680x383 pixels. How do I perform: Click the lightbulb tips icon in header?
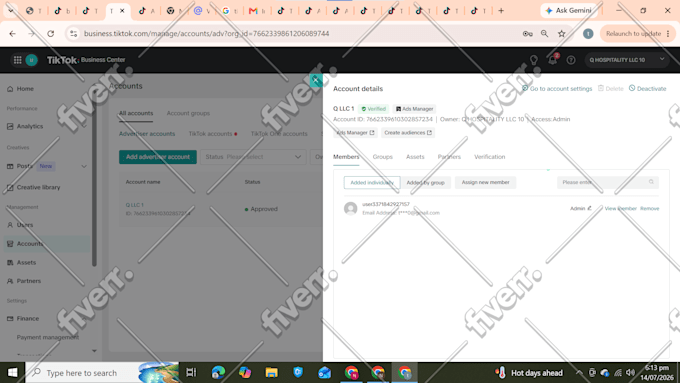click(x=533, y=60)
